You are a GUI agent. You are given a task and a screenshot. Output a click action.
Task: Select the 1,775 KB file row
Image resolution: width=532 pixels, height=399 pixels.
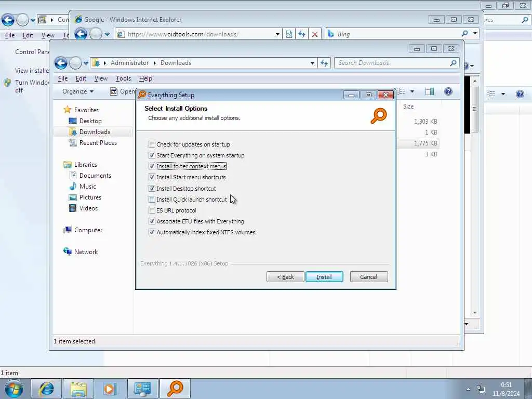[x=418, y=143]
